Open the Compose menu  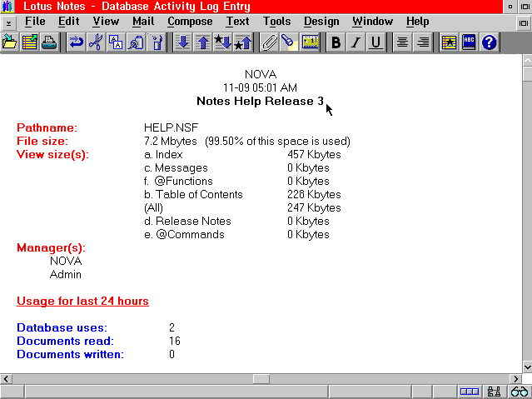(x=190, y=22)
